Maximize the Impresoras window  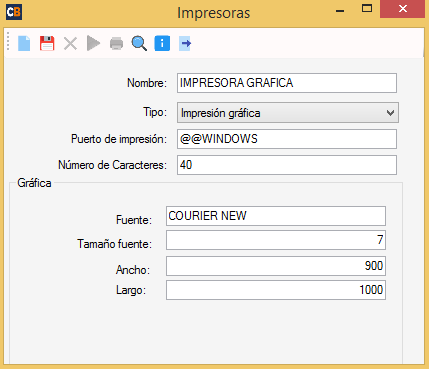[x=367, y=8]
